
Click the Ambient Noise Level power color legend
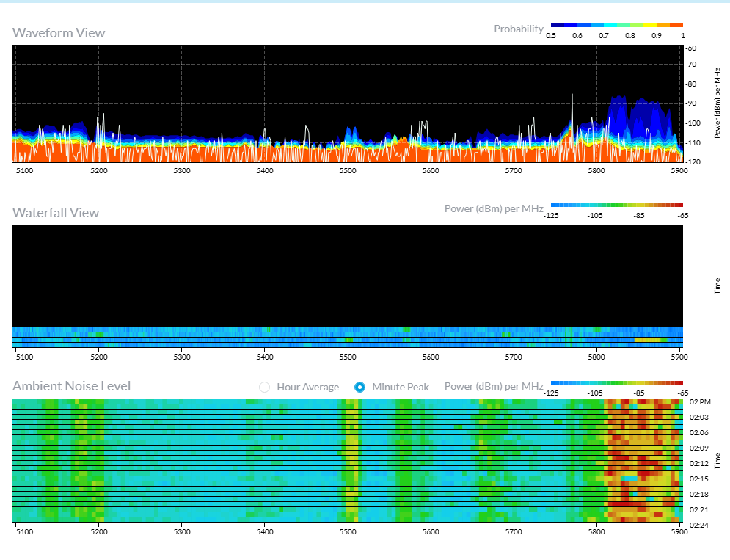tap(616, 382)
